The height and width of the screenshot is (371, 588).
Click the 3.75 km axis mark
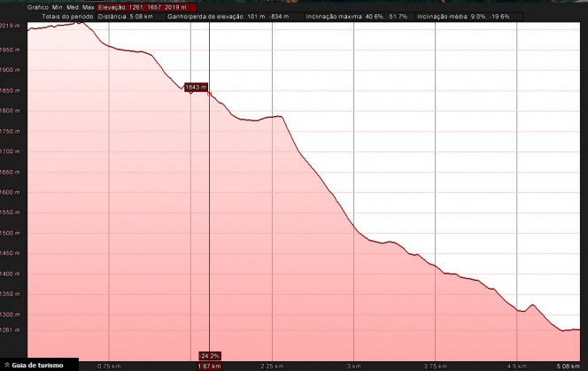click(x=435, y=365)
